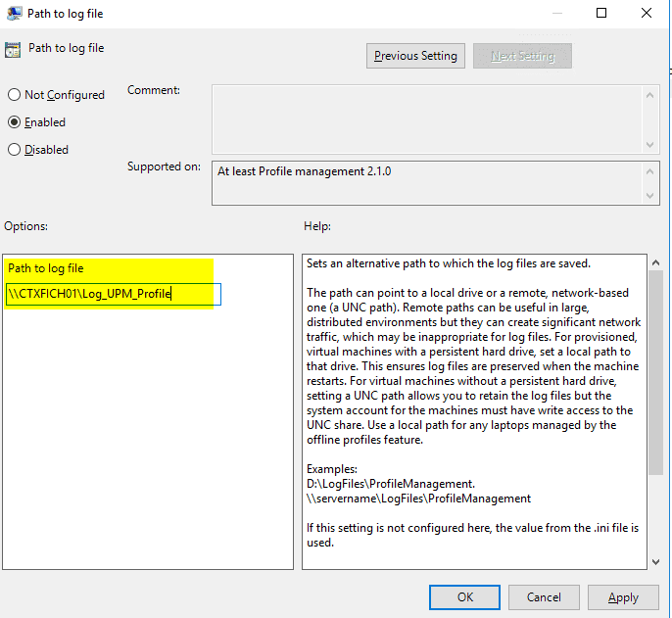
Task: Click the Help pane scrollbar thumb
Action: pos(655,372)
